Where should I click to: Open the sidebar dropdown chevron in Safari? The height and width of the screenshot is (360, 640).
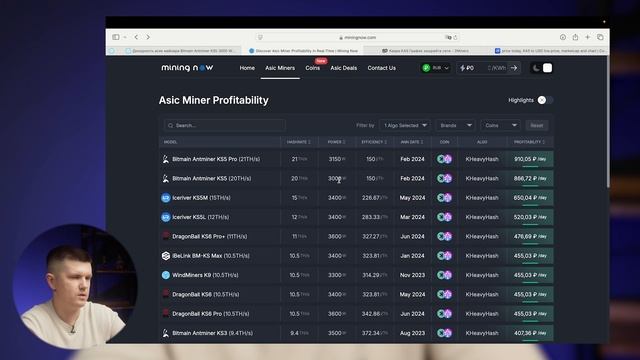point(125,37)
